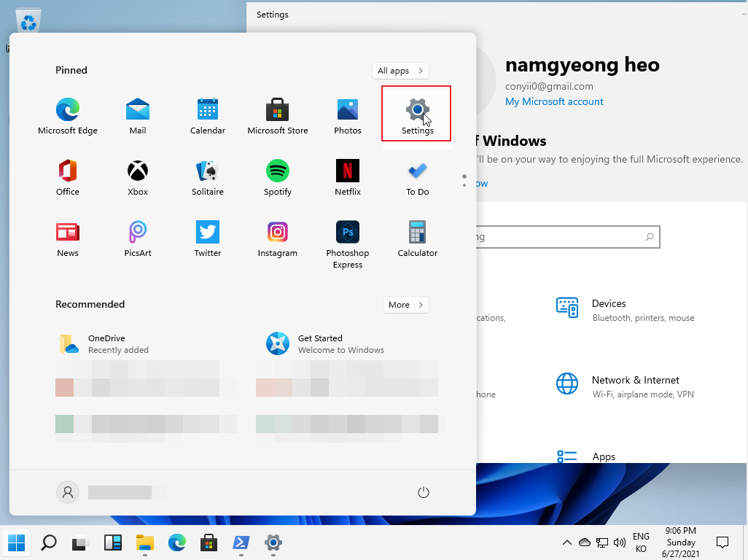Expand All apps list
The image size is (748, 560).
tap(400, 71)
